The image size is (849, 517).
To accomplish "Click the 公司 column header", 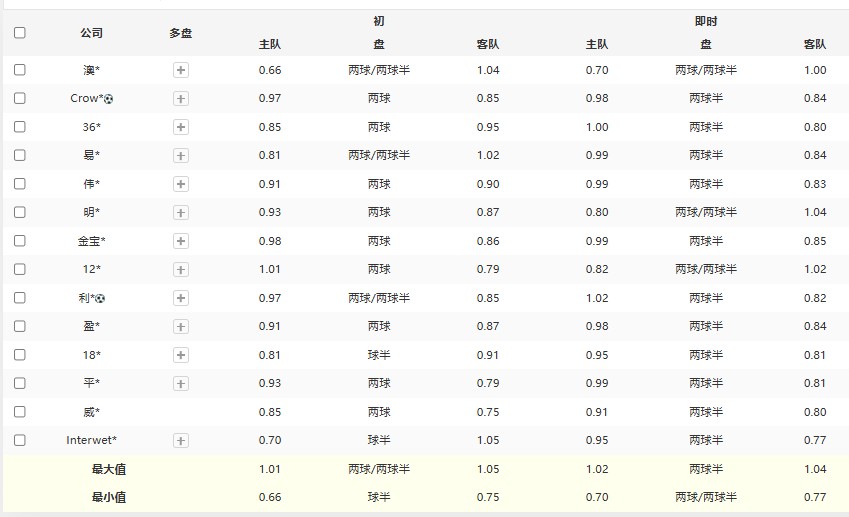I will (x=92, y=33).
